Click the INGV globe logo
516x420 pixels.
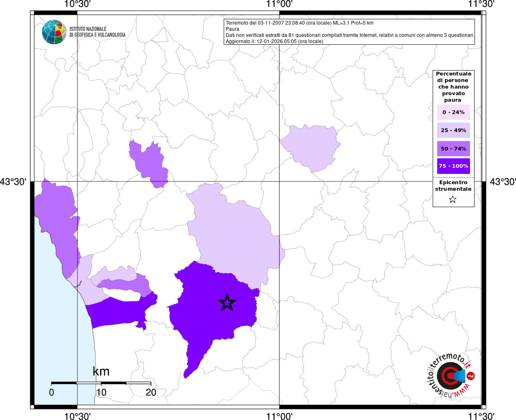point(54,32)
